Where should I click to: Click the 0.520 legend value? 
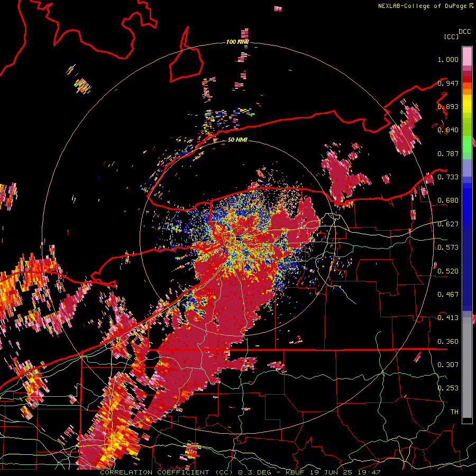448,271
